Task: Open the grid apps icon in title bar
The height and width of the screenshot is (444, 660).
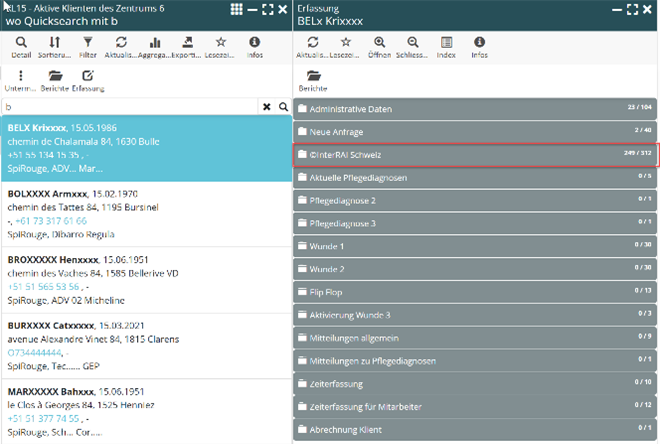Action: [236, 9]
